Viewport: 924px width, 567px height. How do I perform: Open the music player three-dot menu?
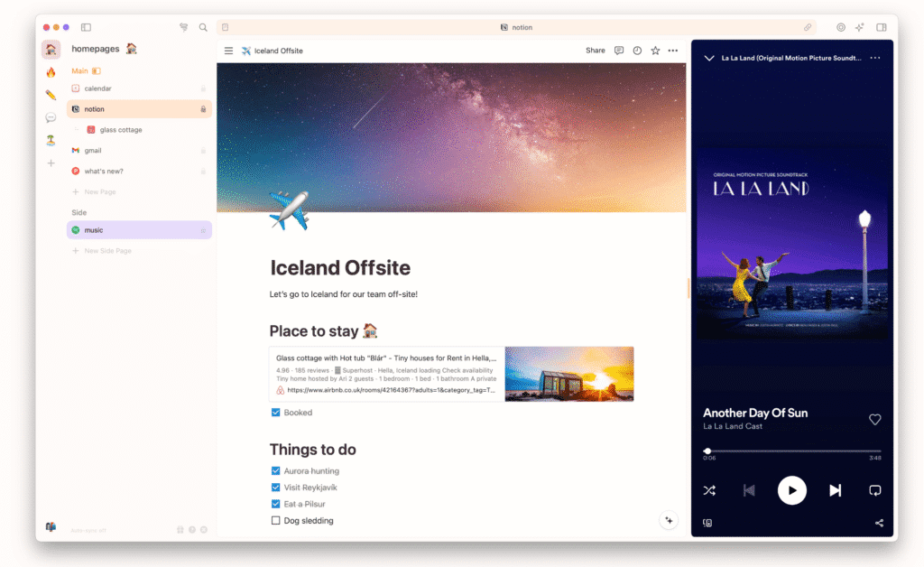(874, 58)
